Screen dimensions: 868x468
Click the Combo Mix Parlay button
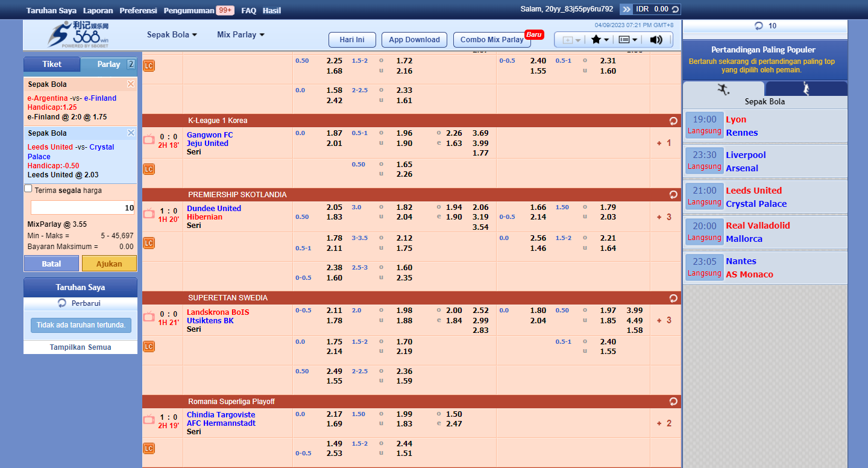(492, 40)
